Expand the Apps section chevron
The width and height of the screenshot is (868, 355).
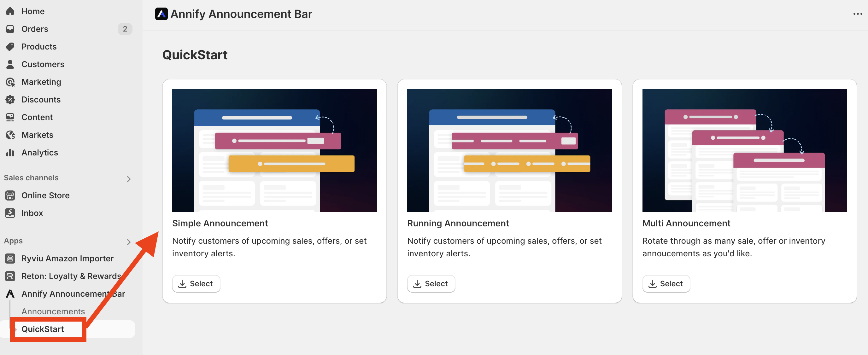coord(128,242)
